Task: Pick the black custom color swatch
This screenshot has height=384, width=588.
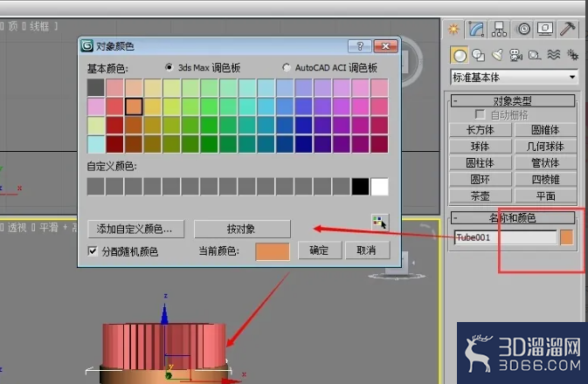Action: [360, 187]
